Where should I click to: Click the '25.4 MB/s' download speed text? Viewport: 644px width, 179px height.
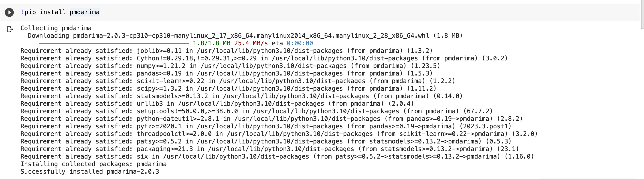click(251, 44)
